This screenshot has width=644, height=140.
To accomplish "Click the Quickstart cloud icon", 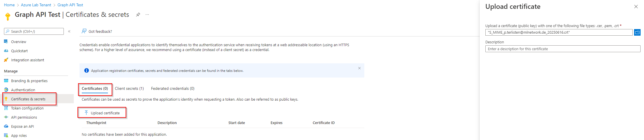I will (x=6, y=51).
